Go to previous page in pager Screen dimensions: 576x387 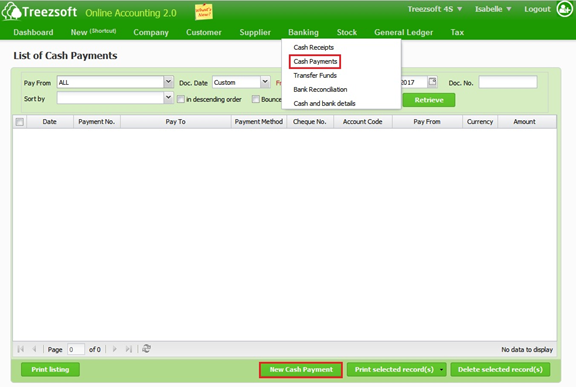[x=34, y=349]
